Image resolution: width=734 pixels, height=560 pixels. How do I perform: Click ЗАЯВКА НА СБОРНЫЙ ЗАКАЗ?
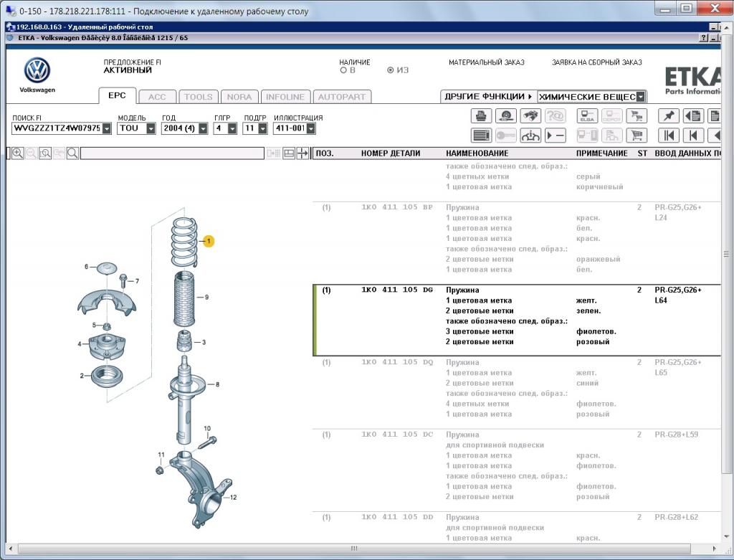pyautogui.click(x=597, y=62)
